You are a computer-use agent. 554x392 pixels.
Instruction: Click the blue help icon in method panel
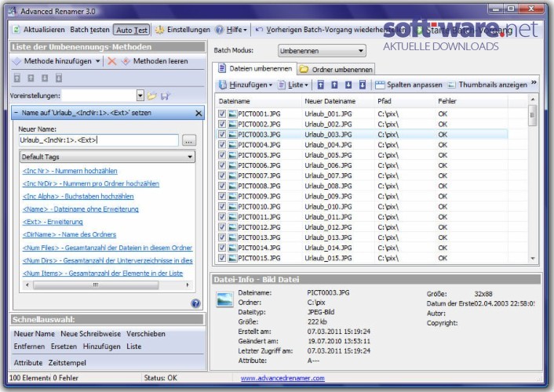tap(195, 303)
